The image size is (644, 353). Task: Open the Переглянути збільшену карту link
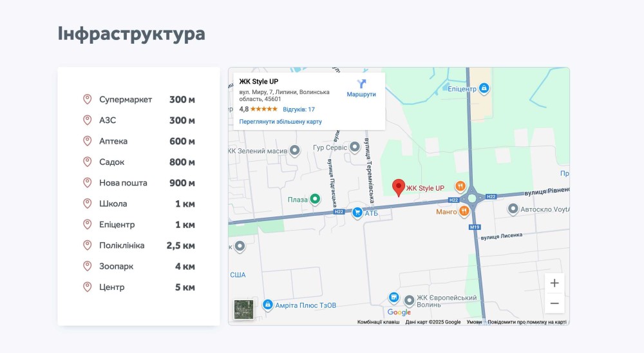(280, 121)
